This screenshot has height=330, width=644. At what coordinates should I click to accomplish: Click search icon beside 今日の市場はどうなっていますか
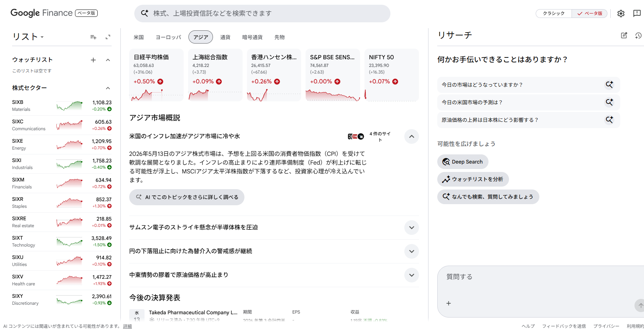[609, 85]
